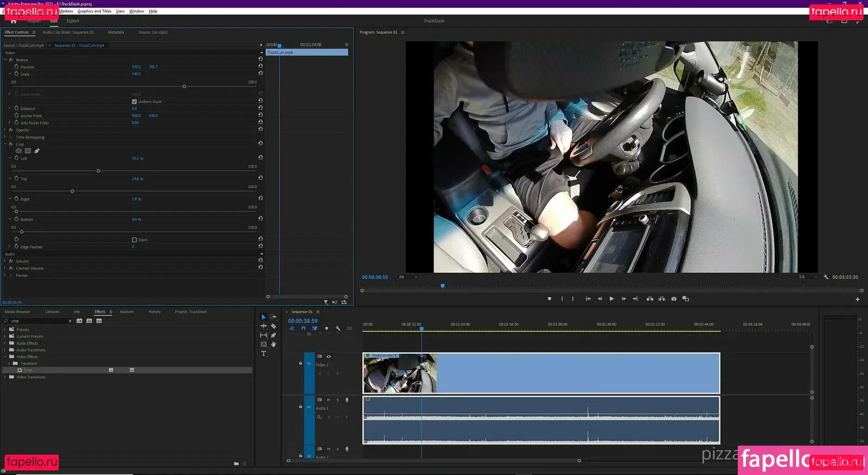Open the Window menu
The width and height of the screenshot is (868, 475).
tap(136, 11)
